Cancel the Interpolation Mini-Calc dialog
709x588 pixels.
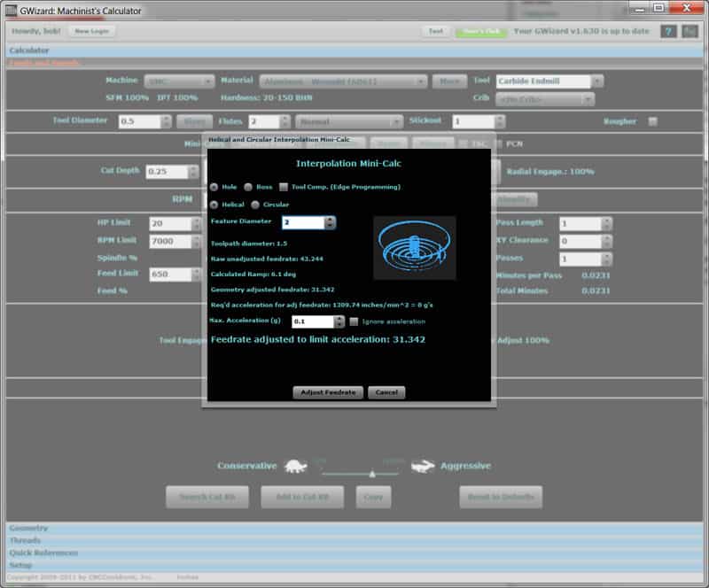coord(386,392)
